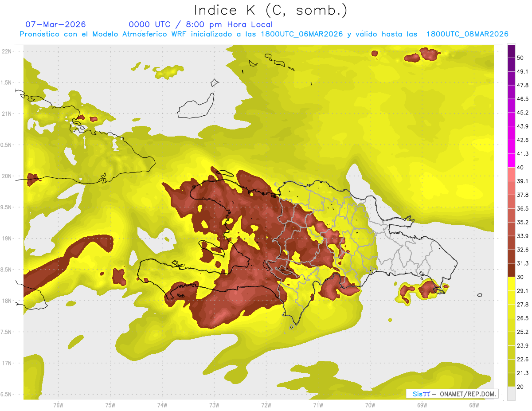Click the colorbar value '47.8'

pos(523,85)
